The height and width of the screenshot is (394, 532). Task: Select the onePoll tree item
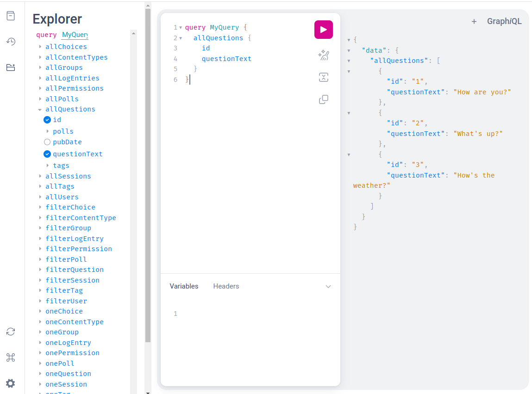click(60, 363)
